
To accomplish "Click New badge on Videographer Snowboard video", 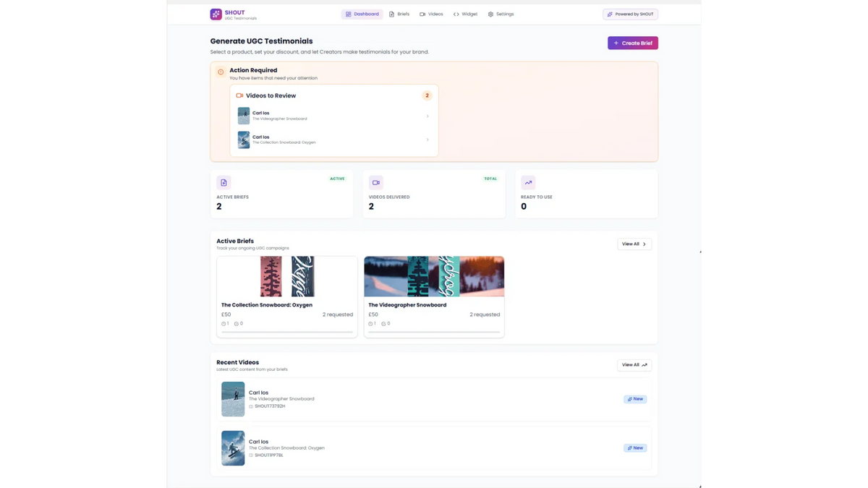I will (x=635, y=399).
